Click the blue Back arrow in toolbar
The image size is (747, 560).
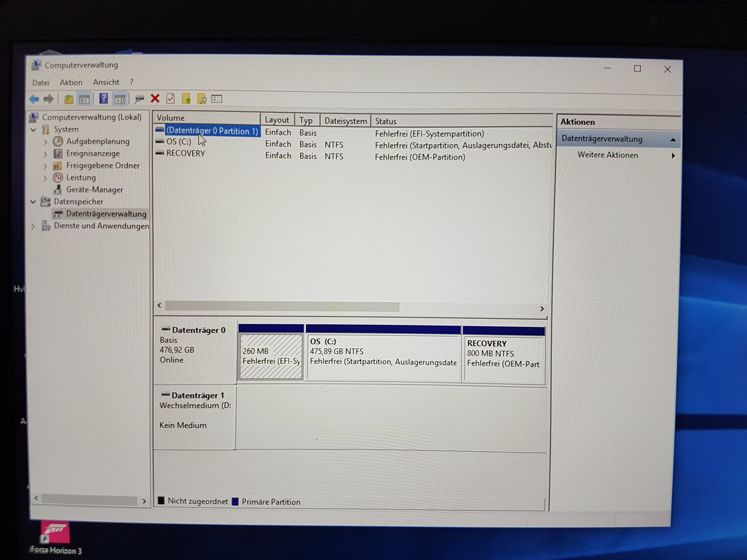[x=34, y=99]
